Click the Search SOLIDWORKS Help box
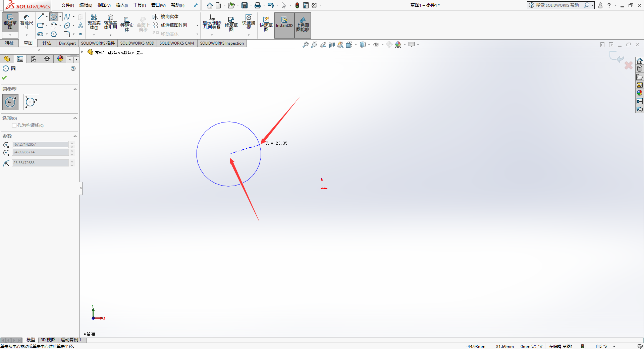 (x=557, y=5)
